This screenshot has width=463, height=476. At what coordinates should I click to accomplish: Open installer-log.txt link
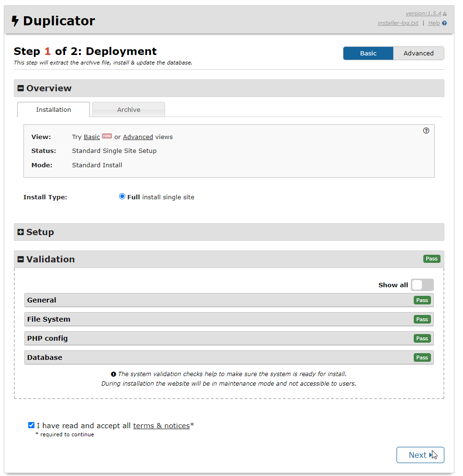(398, 23)
